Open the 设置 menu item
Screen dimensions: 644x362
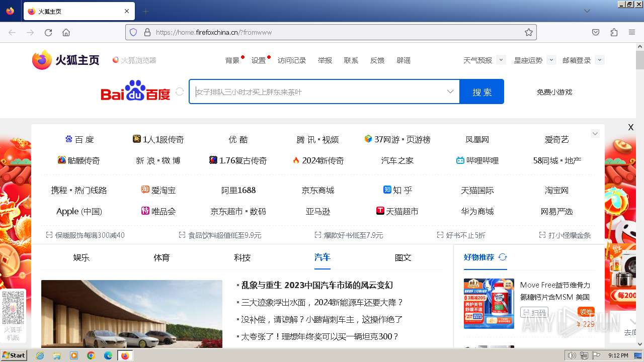259,60
